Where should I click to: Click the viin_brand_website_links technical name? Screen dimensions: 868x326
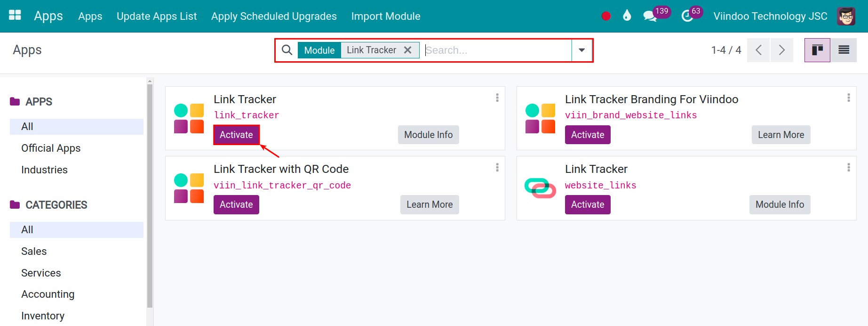click(631, 115)
